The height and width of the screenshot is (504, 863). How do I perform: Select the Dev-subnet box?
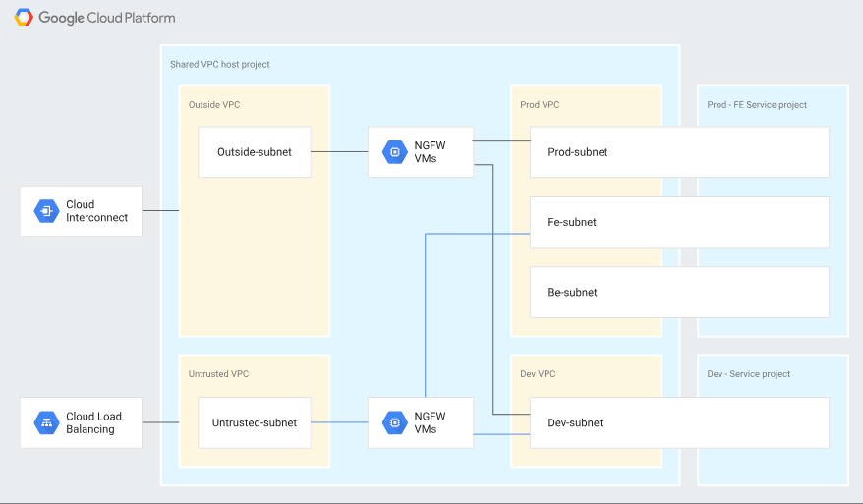(x=679, y=422)
